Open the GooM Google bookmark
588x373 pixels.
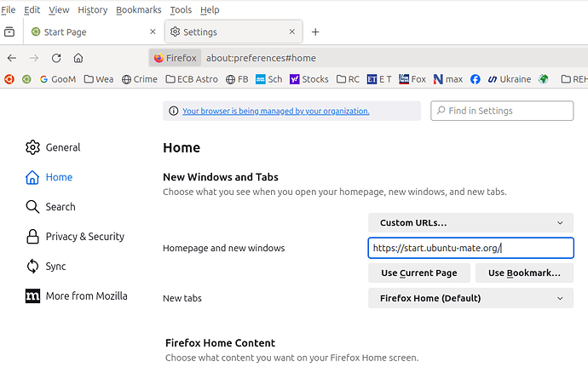click(x=58, y=79)
